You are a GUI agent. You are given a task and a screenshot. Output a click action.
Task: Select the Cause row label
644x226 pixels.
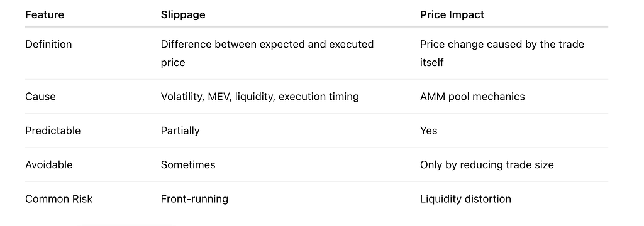(x=40, y=97)
